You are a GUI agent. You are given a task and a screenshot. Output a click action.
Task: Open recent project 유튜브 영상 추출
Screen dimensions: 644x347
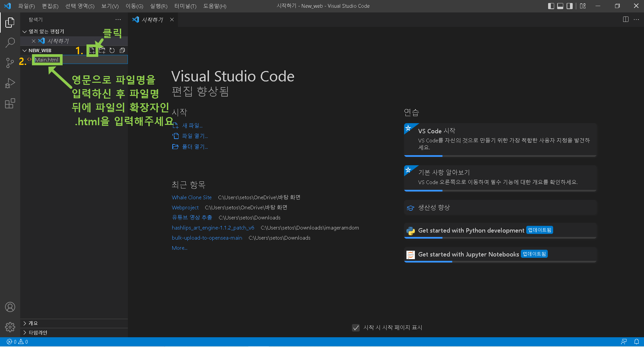pyautogui.click(x=192, y=218)
